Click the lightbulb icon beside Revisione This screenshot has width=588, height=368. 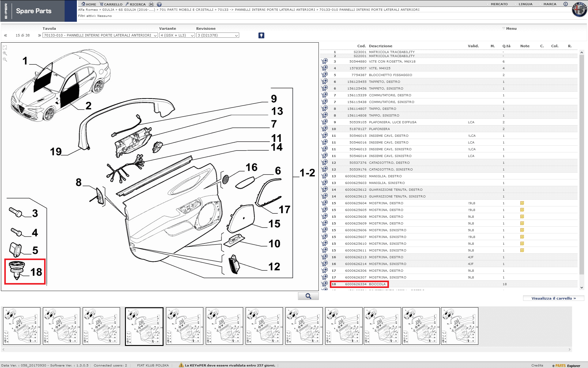coord(261,35)
